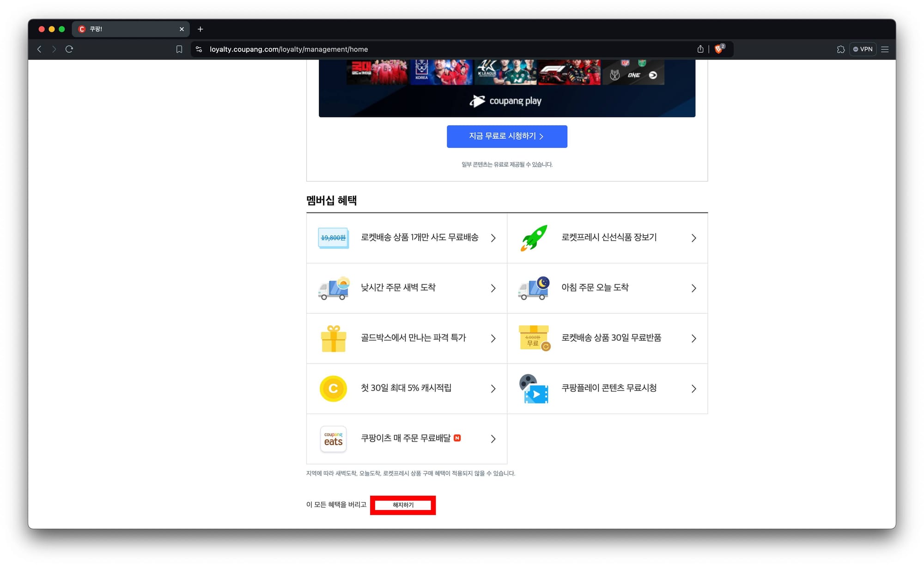Click the red N badge after 쿠팡이츠 무료배달
Viewport: 924px width, 566px height.
(x=457, y=438)
